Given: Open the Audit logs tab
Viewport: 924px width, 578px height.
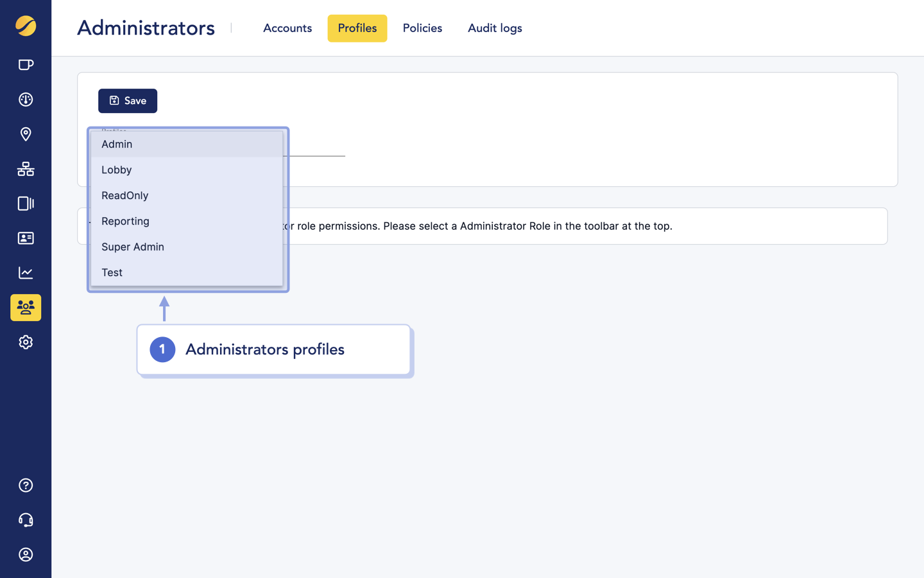Looking at the screenshot, I should pos(495,28).
